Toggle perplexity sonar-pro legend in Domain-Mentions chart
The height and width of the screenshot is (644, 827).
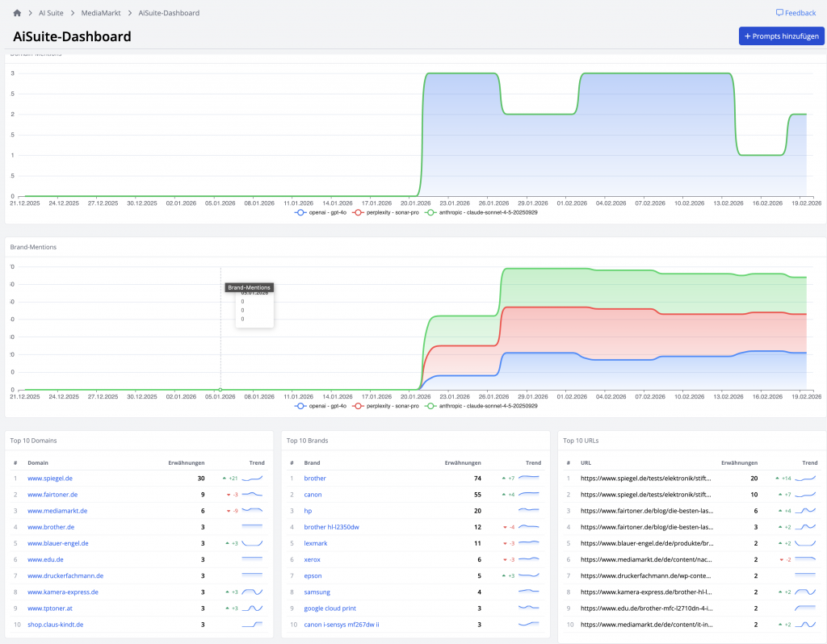387,212
